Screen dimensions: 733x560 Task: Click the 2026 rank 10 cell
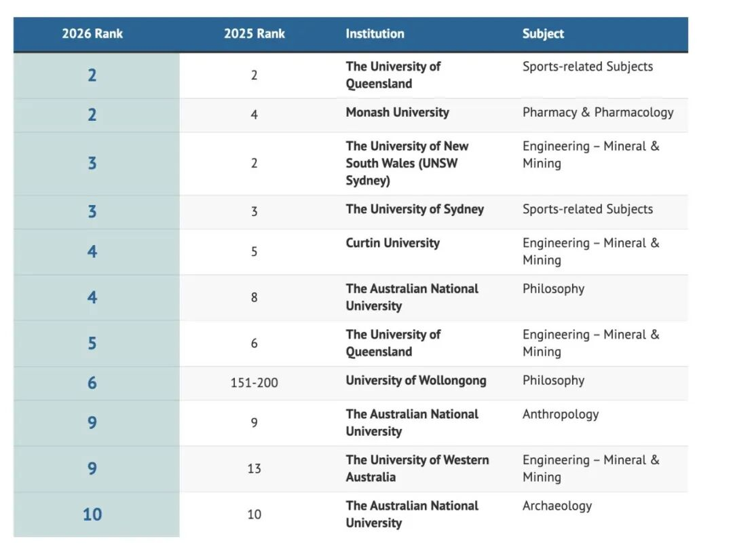pyautogui.click(x=92, y=515)
